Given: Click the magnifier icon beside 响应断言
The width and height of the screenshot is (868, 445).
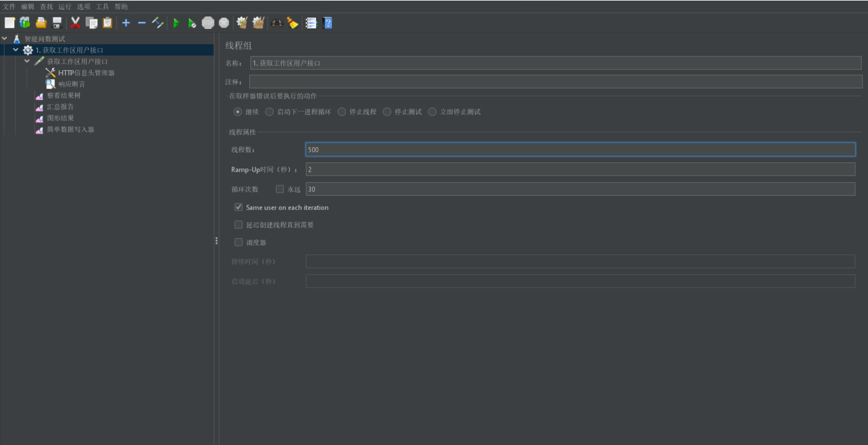Looking at the screenshot, I should point(50,84).
